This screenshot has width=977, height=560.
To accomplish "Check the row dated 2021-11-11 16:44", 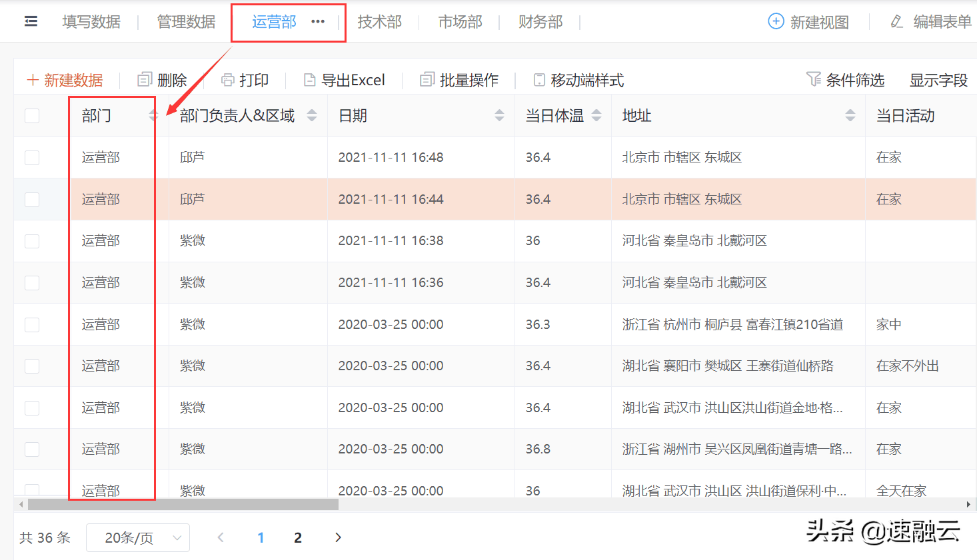I will 32,200.
